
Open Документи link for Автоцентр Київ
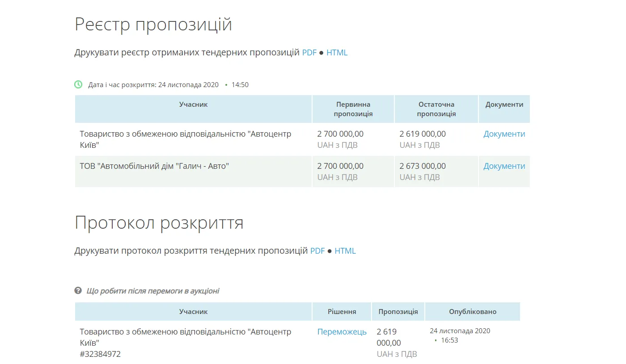(504, 134)
